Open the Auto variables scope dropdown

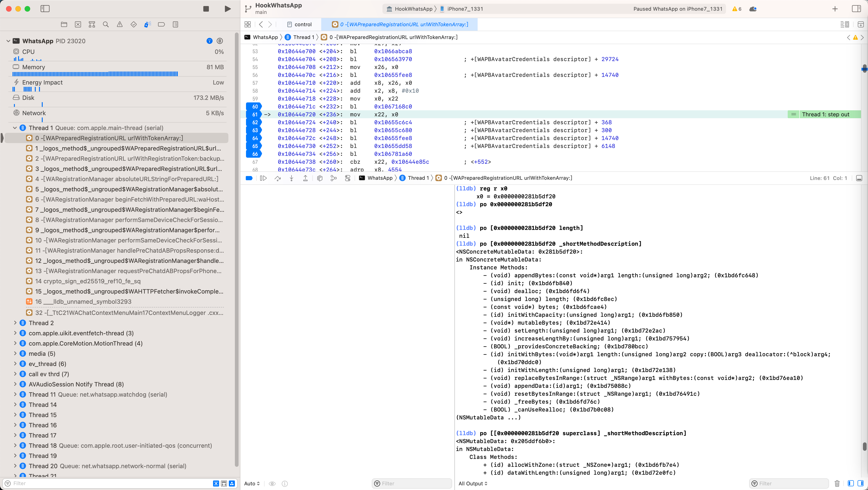tap(252, 483)
